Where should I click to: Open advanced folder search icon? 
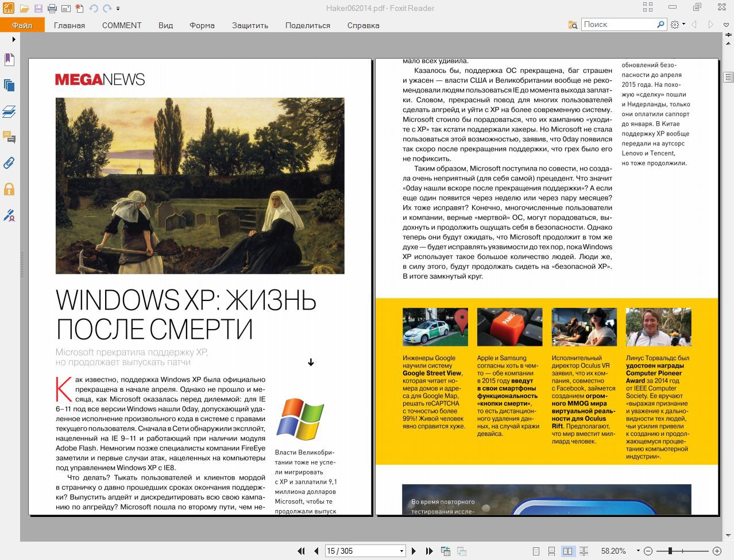click(573, 25)
